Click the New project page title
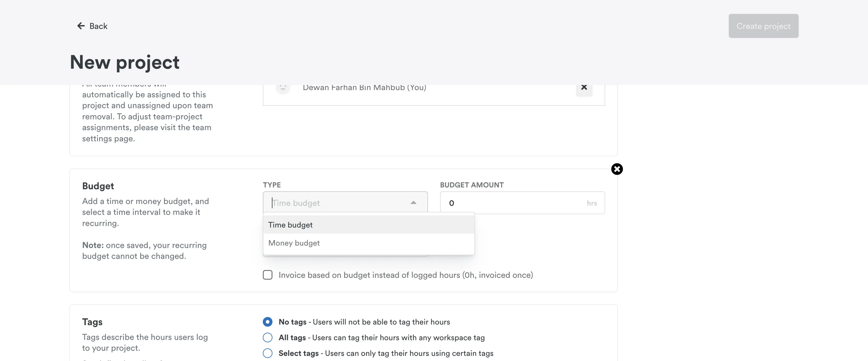The height and width of the screenshot is (361, 868). coord(124,62)
